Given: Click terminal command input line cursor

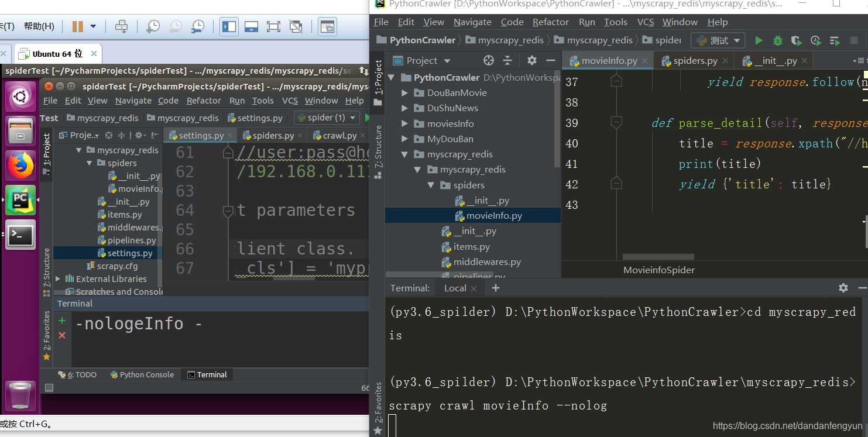Looking at the screenshot, I should 392,425.
